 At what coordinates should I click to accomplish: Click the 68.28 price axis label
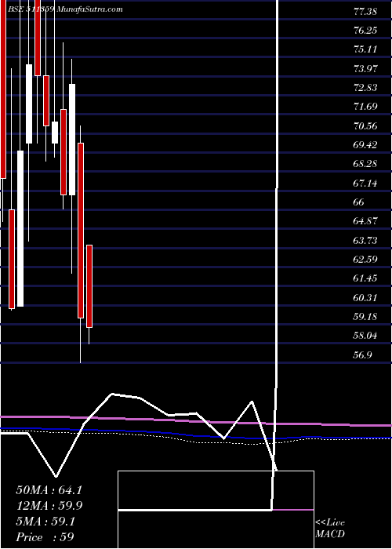365,163
